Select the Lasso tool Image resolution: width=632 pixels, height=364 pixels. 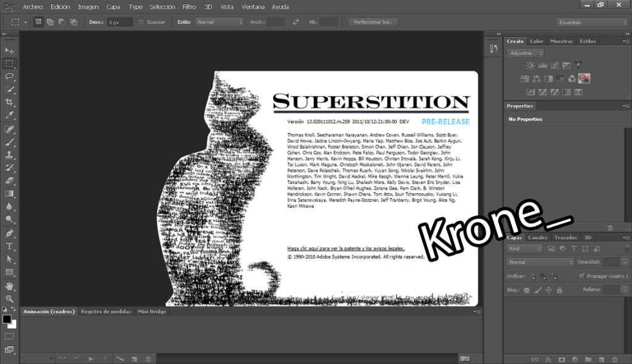tap(9, 77)
